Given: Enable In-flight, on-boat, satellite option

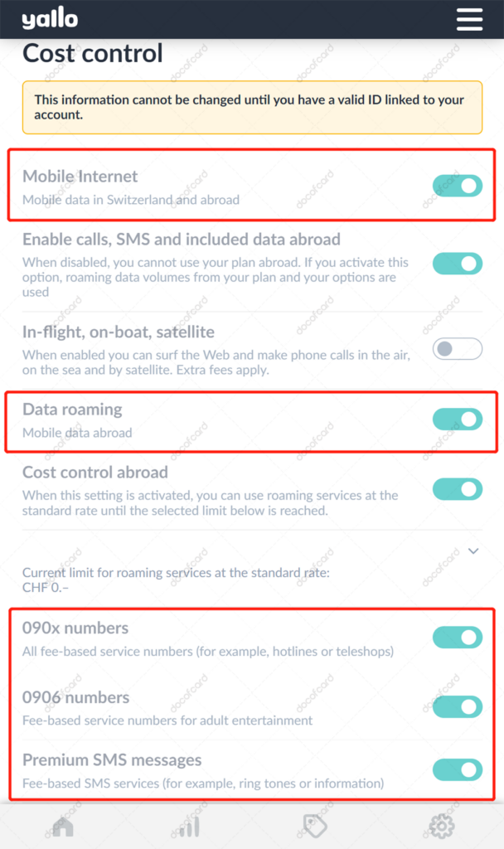Looking at the screenshot, I should tap(457, 350).
